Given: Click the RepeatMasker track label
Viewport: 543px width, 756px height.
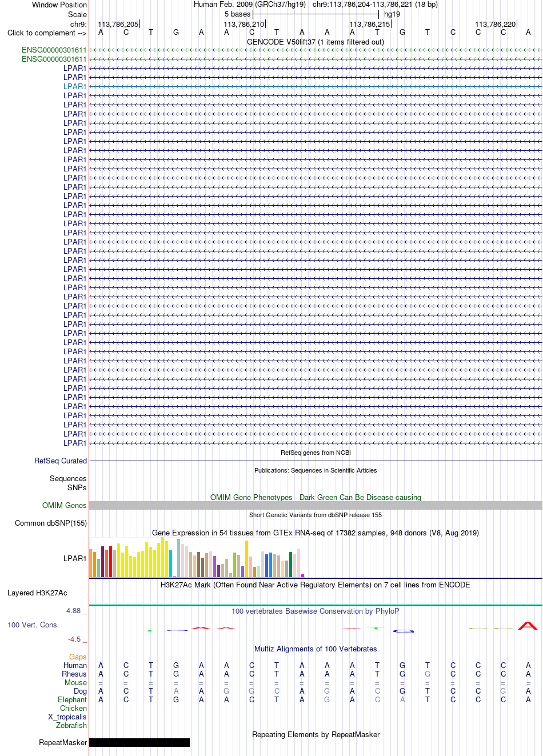Looking at the screenshot, I should point(63,742).
